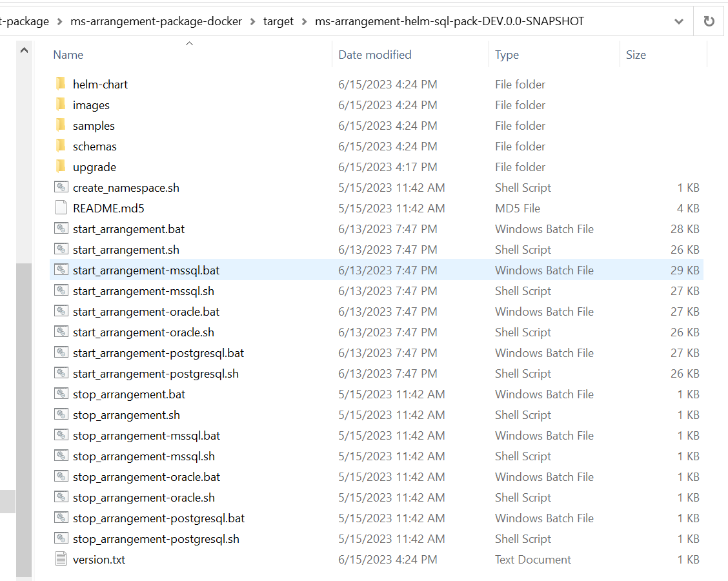
Task: Sort files by the Type column
Action: click(x=507, y=55)
